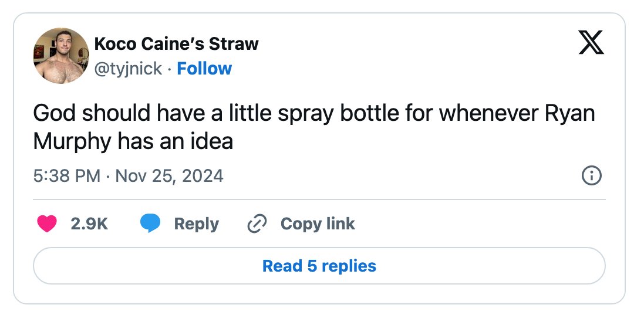
Task: Click the blue speech bubble reply icon
Action: tap(150, 224)
